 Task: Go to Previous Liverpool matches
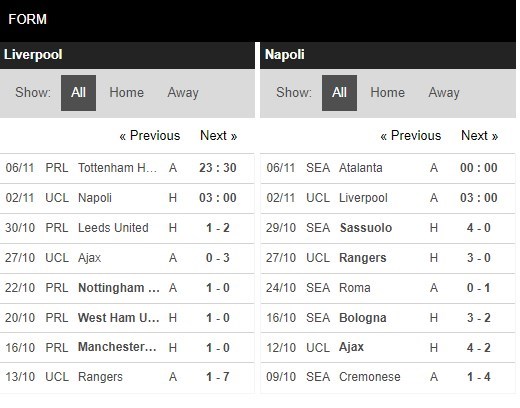(x=150, y=136)
